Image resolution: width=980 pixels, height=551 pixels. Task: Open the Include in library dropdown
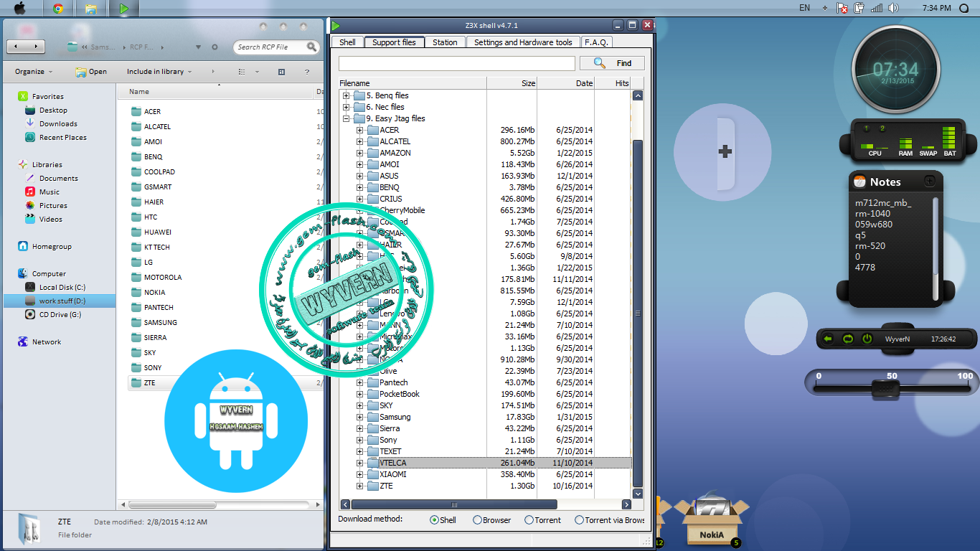pos(159,72)
